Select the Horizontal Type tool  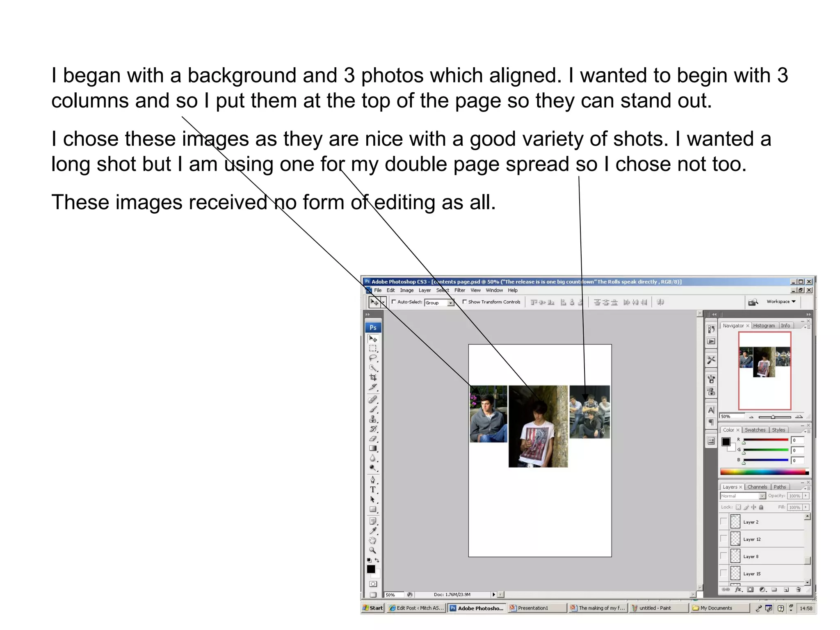373,490
